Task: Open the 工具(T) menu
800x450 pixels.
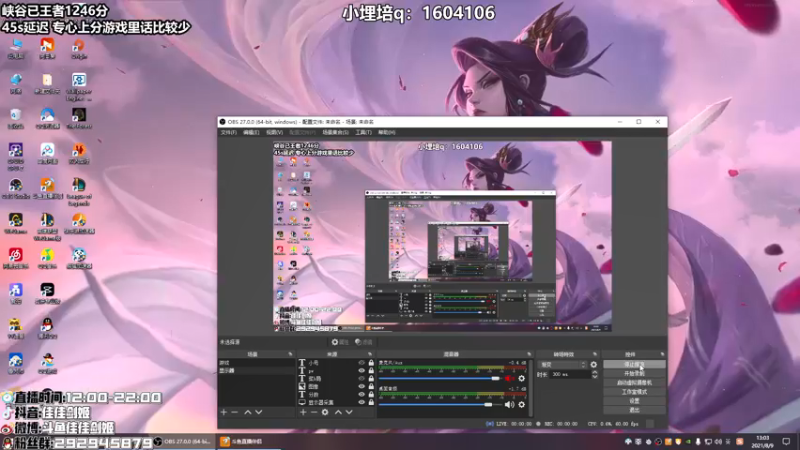Action: (363, 133)
